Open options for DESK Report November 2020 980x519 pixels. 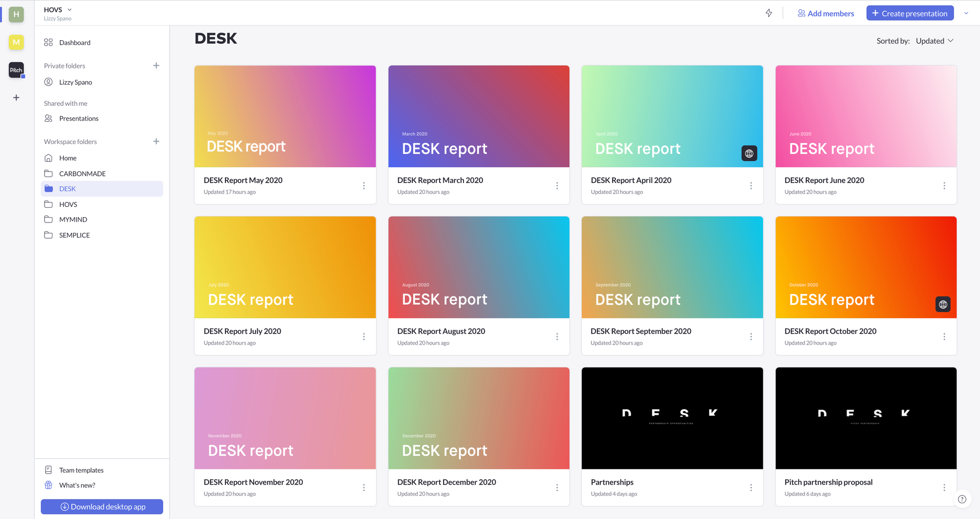[x=364, y=488]
